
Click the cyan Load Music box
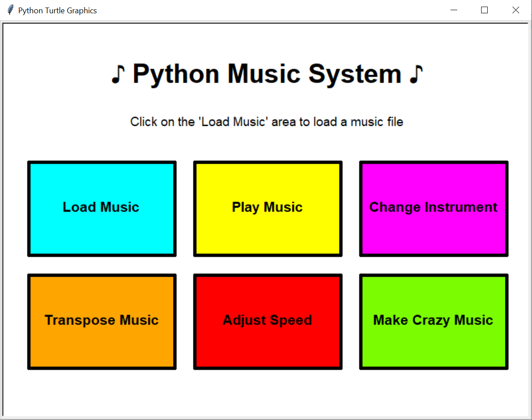coord(102,209)
